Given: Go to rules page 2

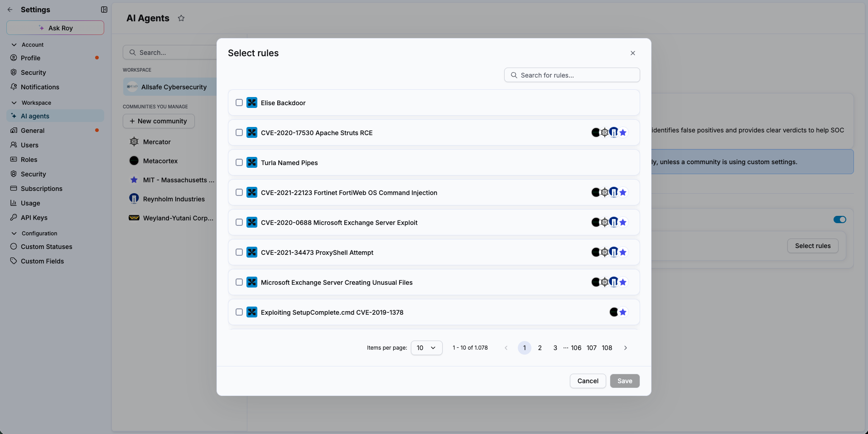Looking at the screenshot, I should click(540, 348).
